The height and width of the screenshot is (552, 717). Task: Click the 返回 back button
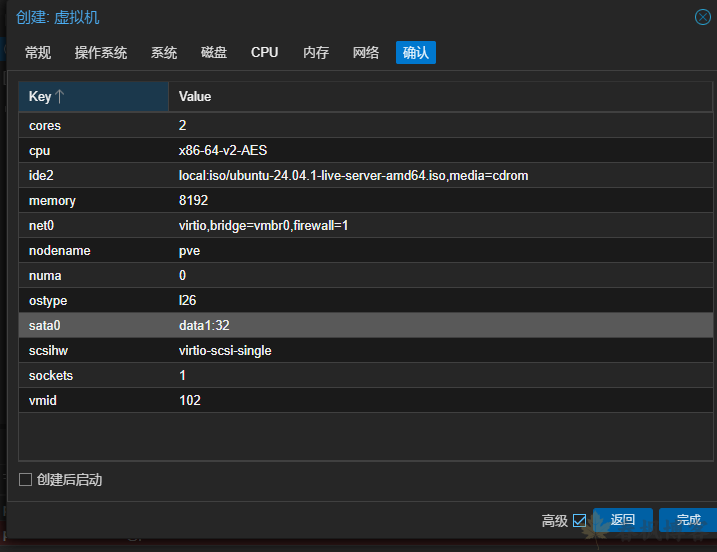(622, 520)
